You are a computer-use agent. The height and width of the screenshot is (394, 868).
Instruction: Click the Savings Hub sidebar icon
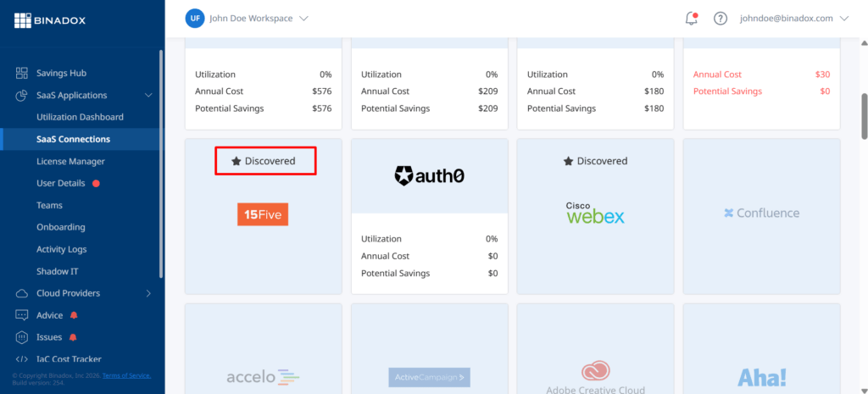(21, 73)
